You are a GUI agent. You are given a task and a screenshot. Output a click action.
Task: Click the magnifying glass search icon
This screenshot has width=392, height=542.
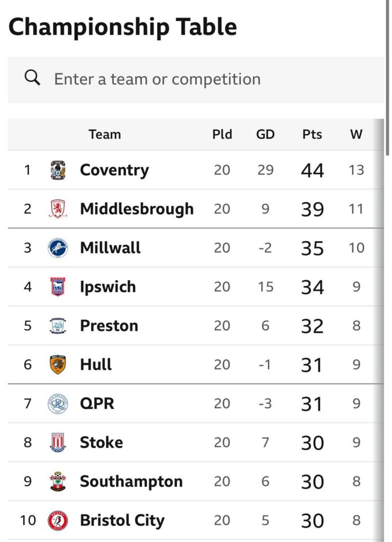33,79
